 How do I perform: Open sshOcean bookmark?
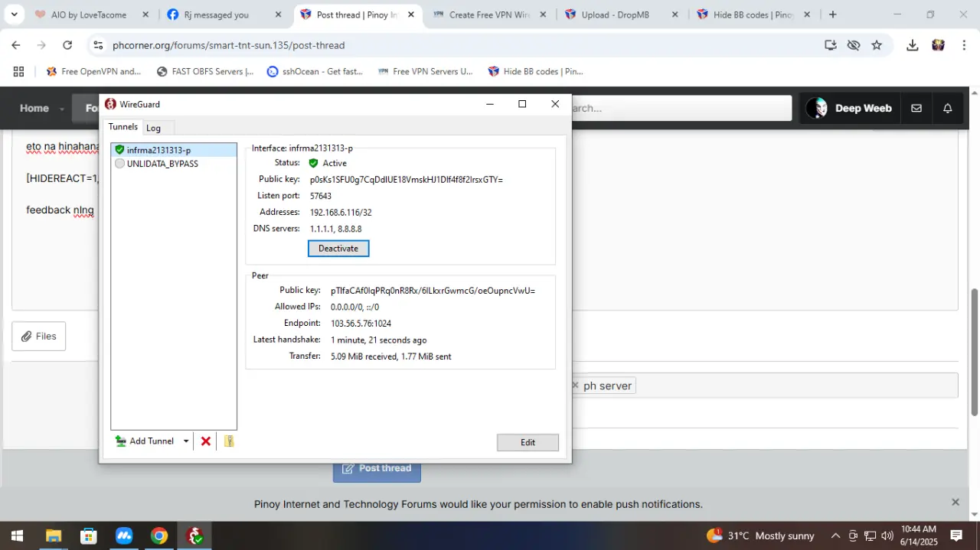[315, 71]
